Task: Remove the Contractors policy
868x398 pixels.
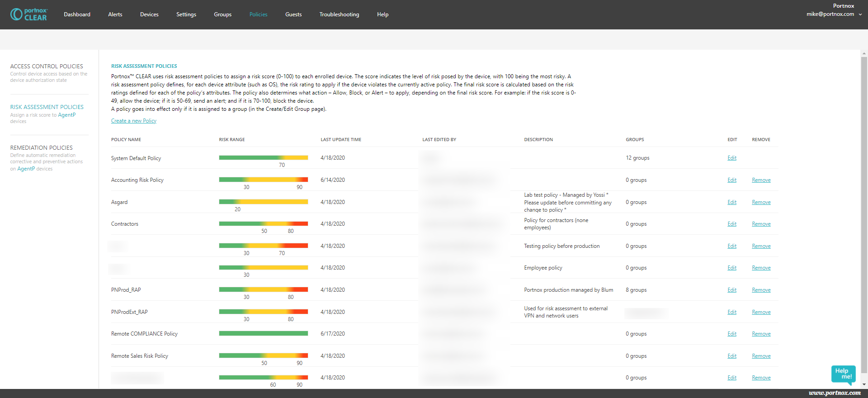Action: click(x=761, y=224)
